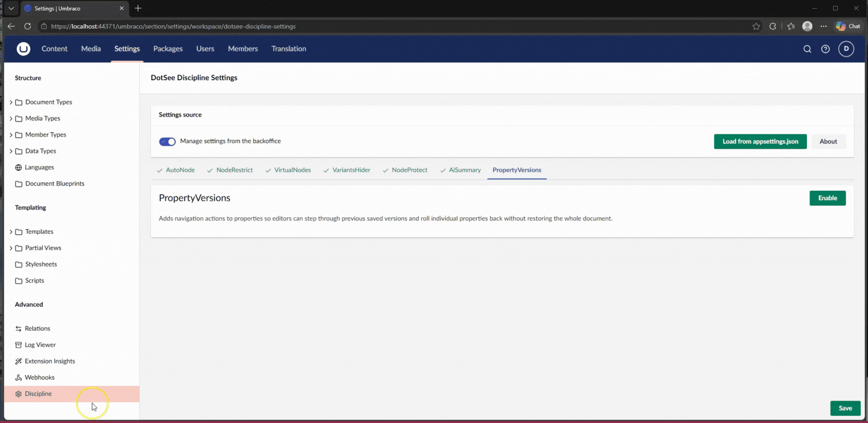Open the browser profile avatar icon
868x423 pixels.
pyautogui.click(x=807, y=26)
